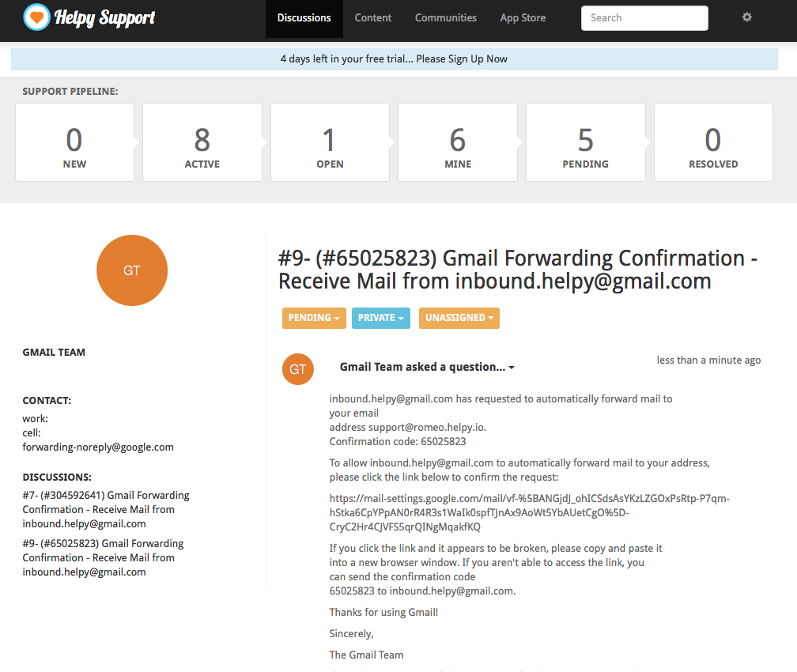
Task: Click 'Thanks for using Gmail!' text
Action: (383, 612)
